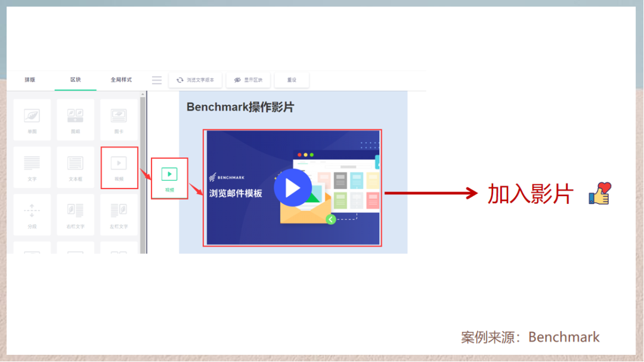
Task: Switch to the 区块 blocks tab
Action: pyautogui.click(x=76, y=80)
